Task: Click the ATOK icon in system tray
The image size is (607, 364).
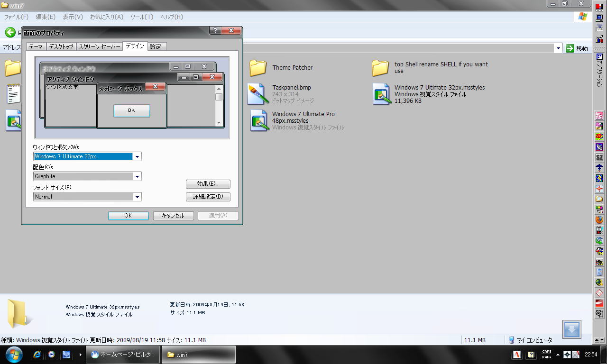Action: click(516, 355)
